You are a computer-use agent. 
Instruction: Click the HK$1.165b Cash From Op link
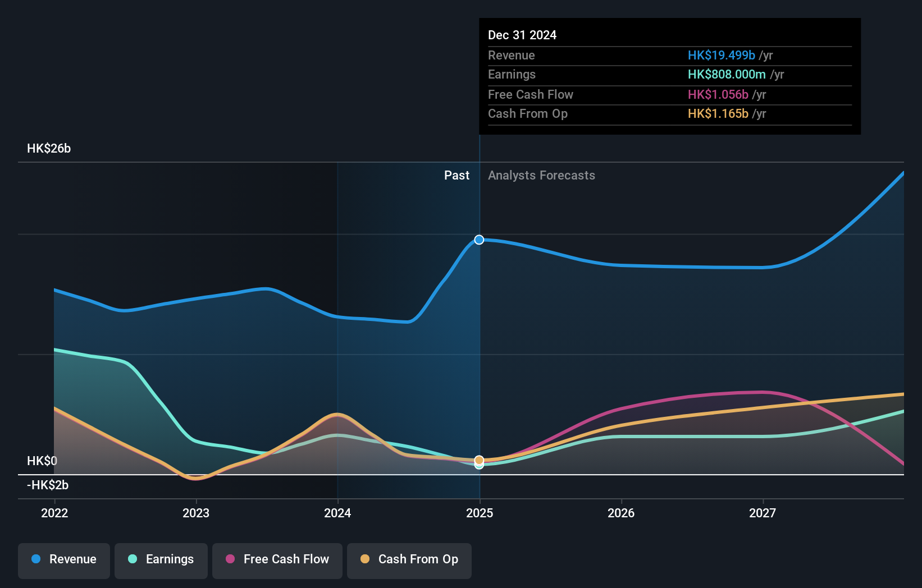click(x=718, y=113)
